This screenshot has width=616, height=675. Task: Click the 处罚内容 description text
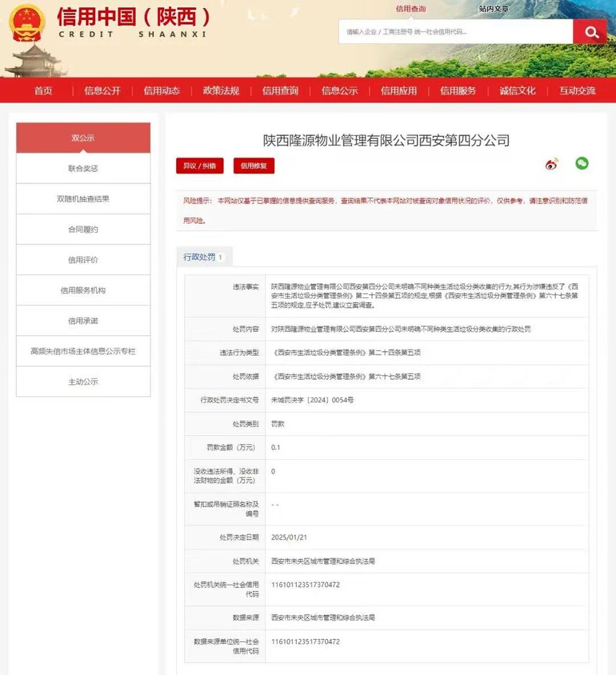(401, 330)
